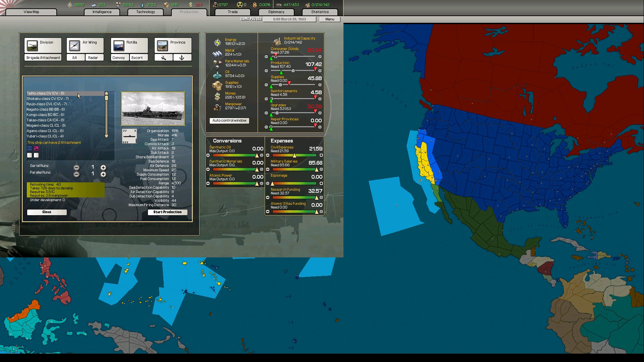The height and width of the screenshot is (362, 644).
Task: Click the carrier ship photo thumbnail
Action: [153, 109]
